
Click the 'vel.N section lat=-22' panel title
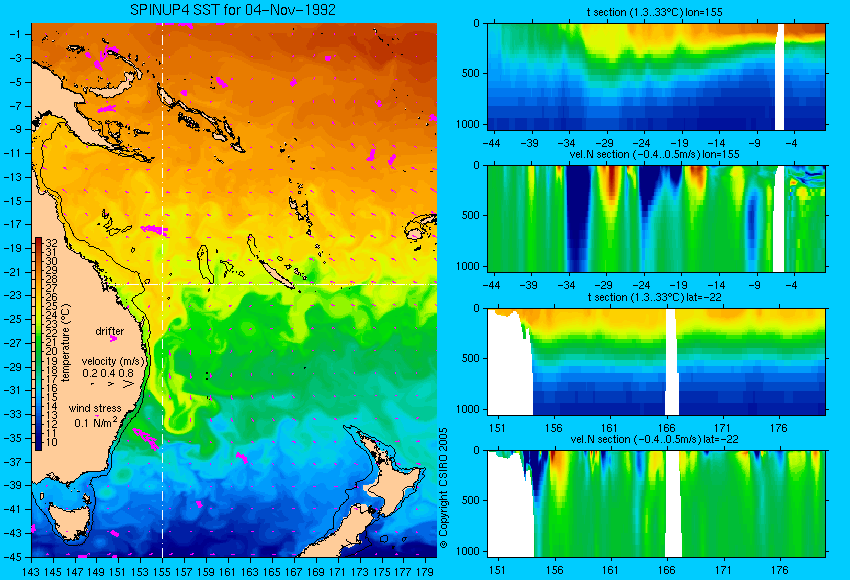[654, 439]
